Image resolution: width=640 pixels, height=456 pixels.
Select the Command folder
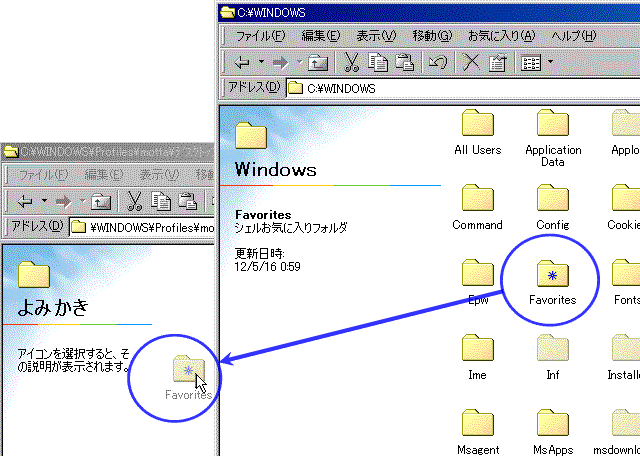click(478, 207)
